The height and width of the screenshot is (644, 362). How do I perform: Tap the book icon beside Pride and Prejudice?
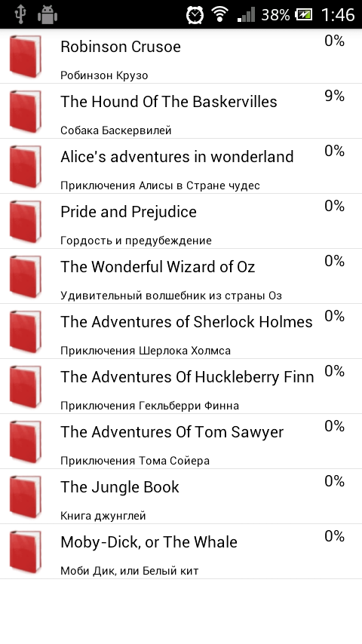coord(26,222)
